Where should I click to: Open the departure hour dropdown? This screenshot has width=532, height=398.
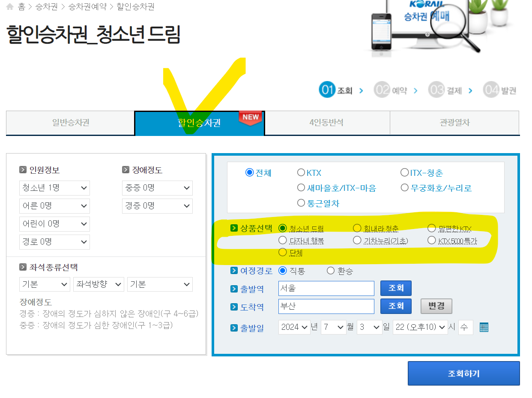(x=420, y=327)
